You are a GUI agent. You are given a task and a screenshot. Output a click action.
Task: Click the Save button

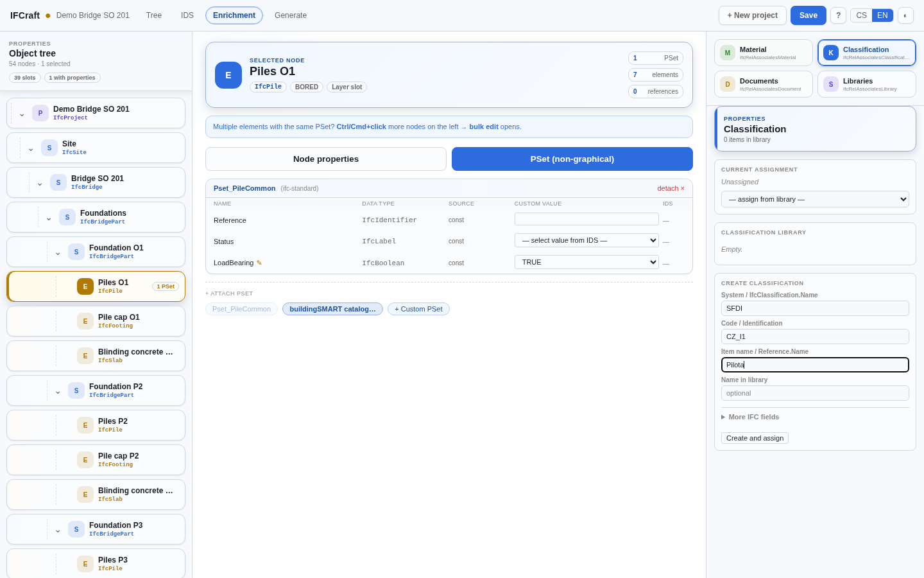point(809,15)
